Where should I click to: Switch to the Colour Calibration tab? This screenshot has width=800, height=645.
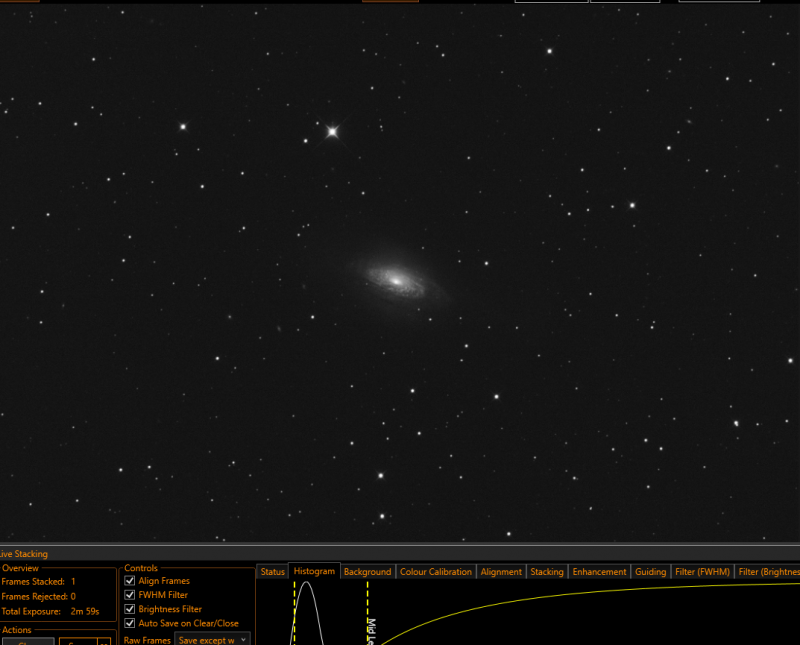tap(436, 572)
